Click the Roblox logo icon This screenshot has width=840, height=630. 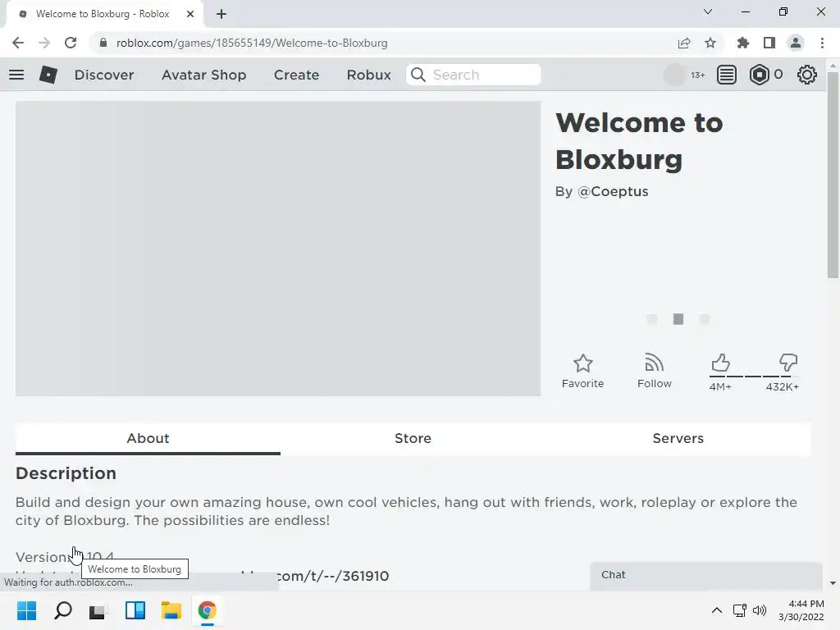point(48,75)
